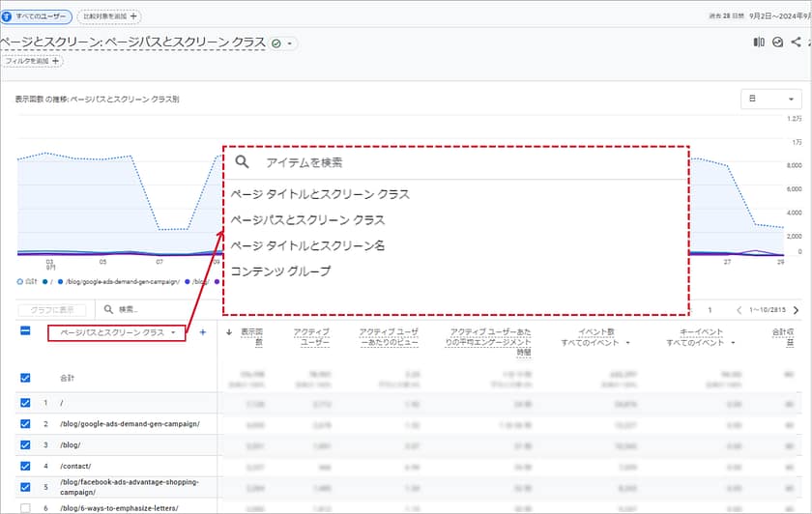The image size is (812, 514).
Task: Click the plus icon to add secondary dimension
Action: tap(202, 332)
